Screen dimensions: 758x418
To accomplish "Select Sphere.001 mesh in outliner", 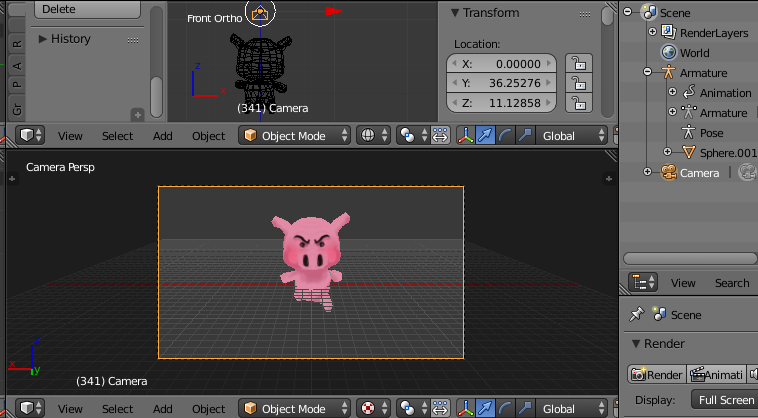I will point(728,153).
